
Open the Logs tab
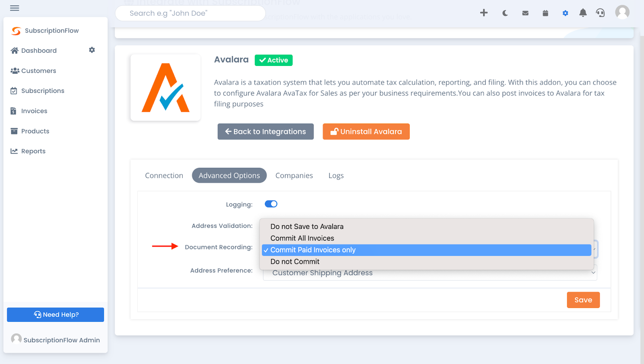336,175
